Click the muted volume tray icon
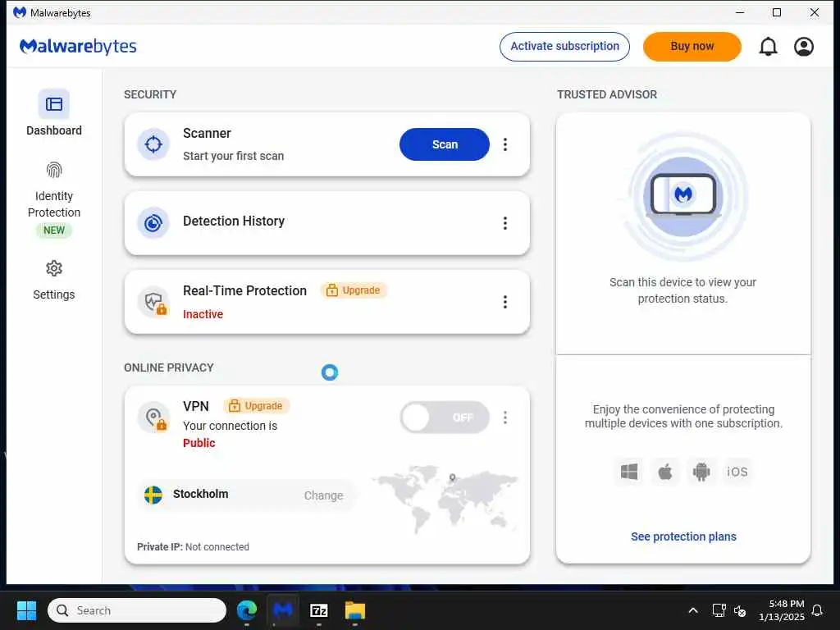This screenshot has width=840, height=630. (740, 610)
